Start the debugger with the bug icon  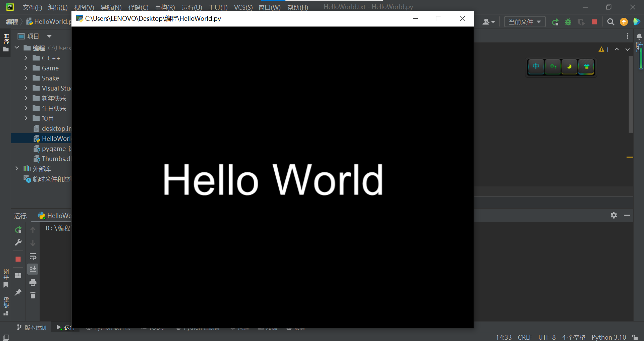pos(568,22)
